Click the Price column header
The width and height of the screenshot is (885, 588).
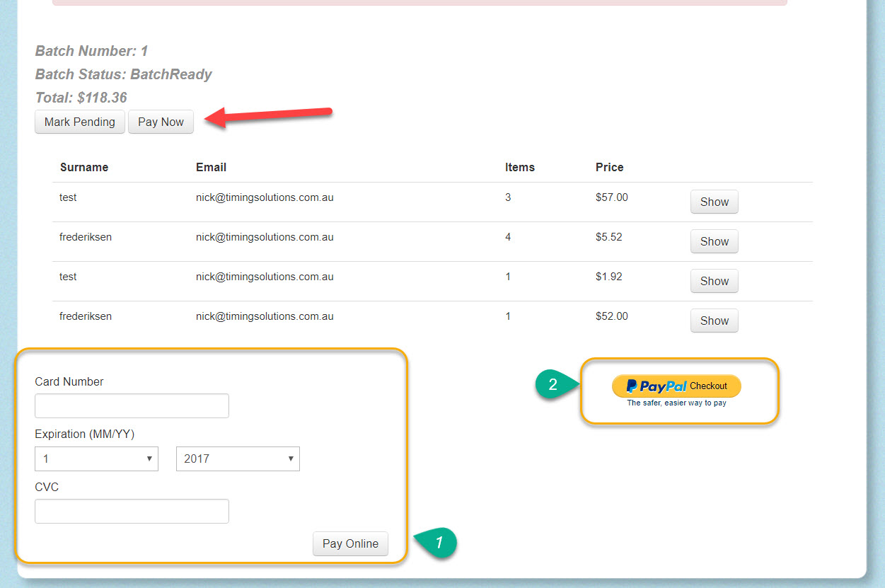(610, 168)
